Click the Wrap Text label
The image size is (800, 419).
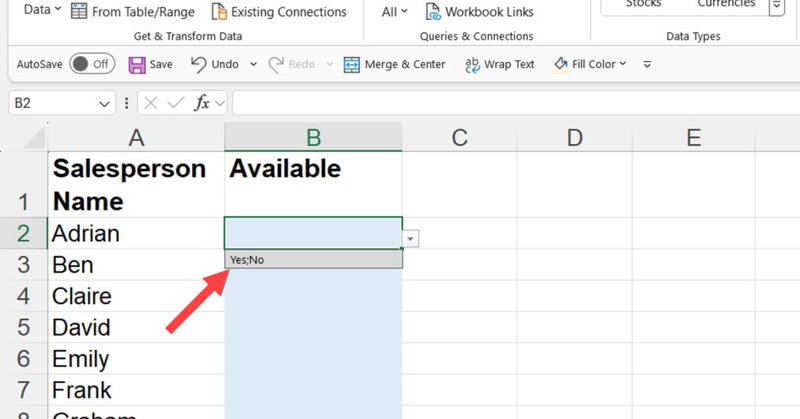tap(509, 64)
